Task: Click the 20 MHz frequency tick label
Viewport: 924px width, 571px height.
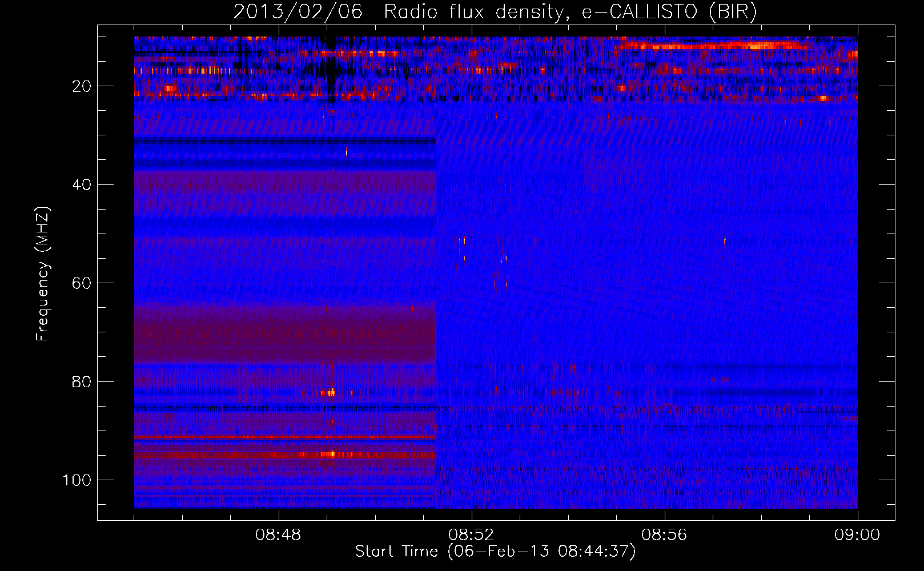Action: coord(82,86)
